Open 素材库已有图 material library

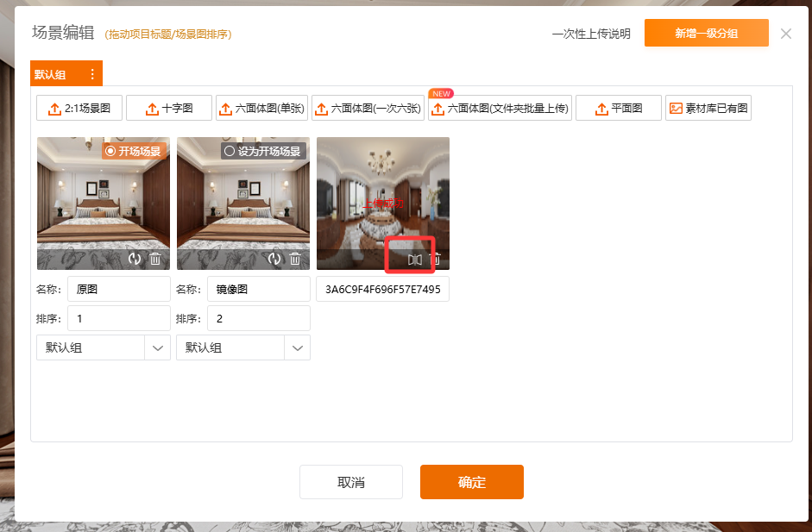point(708,109)
